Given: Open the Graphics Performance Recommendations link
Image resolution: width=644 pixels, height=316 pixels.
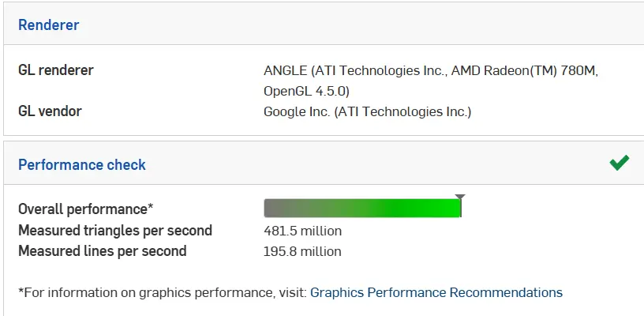Looking at the screenshot, I should 436,292.
